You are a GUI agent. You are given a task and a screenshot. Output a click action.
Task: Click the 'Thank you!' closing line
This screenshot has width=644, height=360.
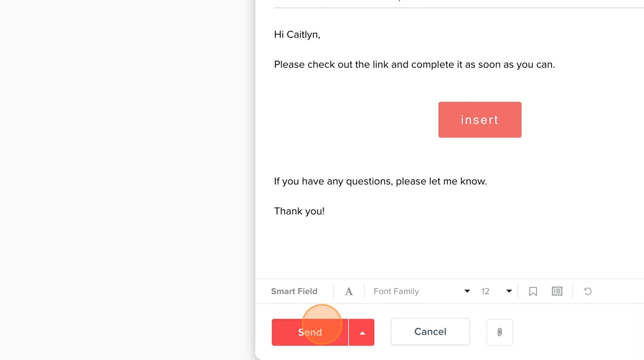pos(299,211)
